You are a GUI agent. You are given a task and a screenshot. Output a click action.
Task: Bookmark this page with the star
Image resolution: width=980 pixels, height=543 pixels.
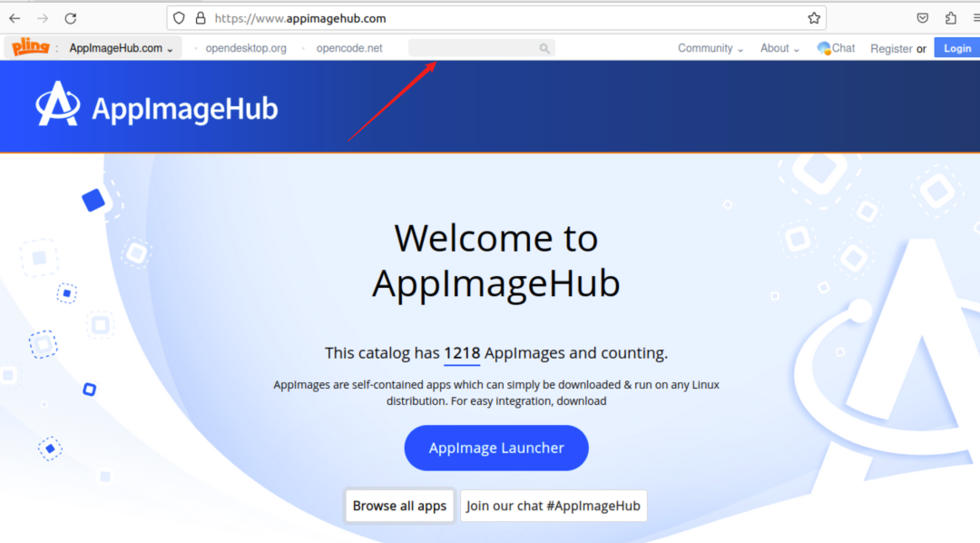(814, 18)
